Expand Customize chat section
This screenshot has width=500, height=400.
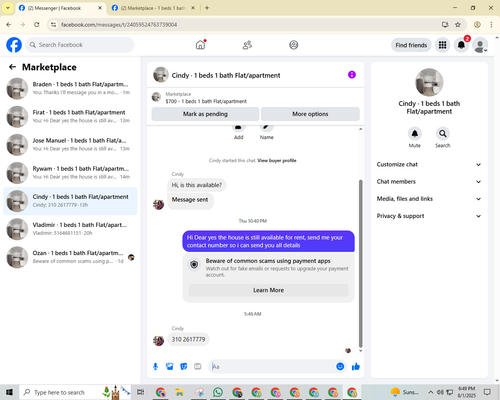(x=429, y=164)
